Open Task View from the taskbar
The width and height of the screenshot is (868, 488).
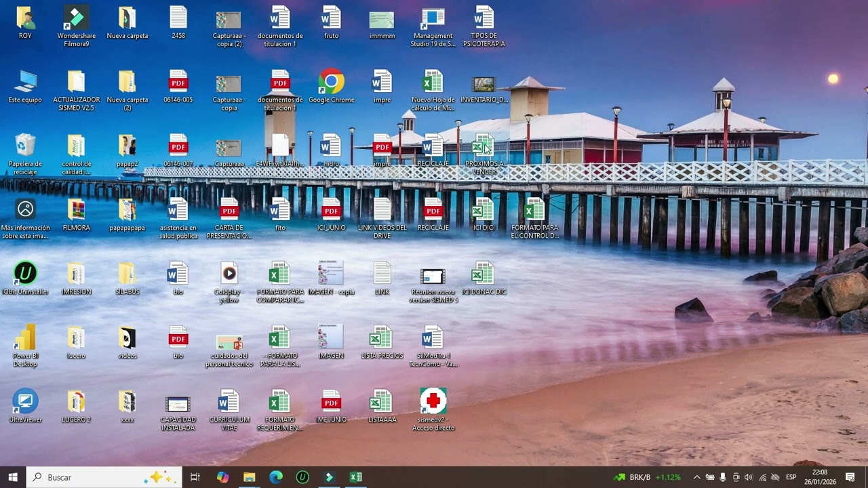(195, 477)
